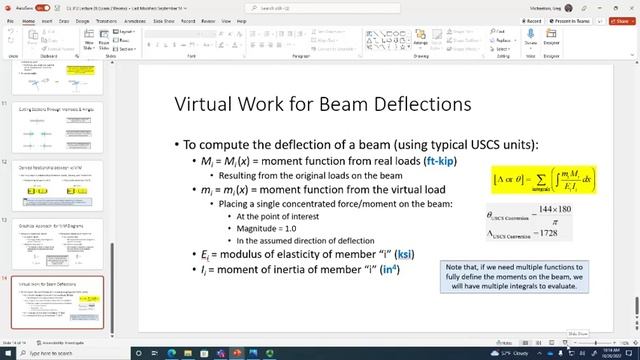Click the Record button at top right
Viewport: 640px width, 360px height.
point(532,21)
